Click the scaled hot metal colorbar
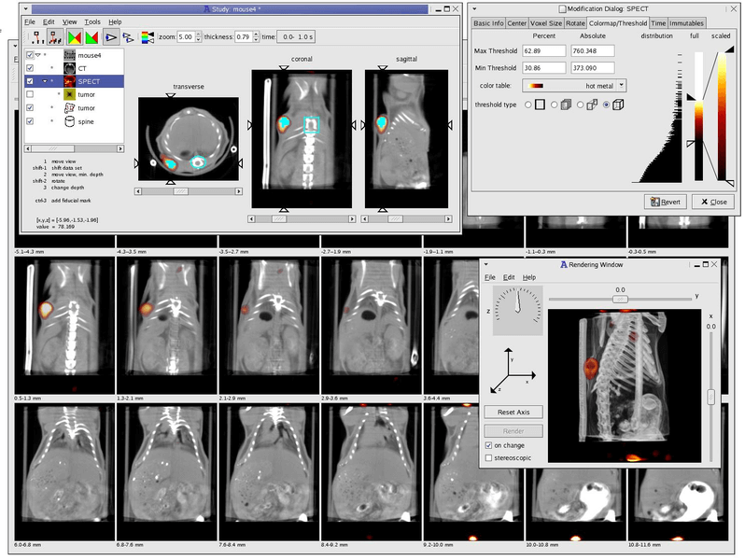This screenshot has height=560, width=745. [722, 117]
